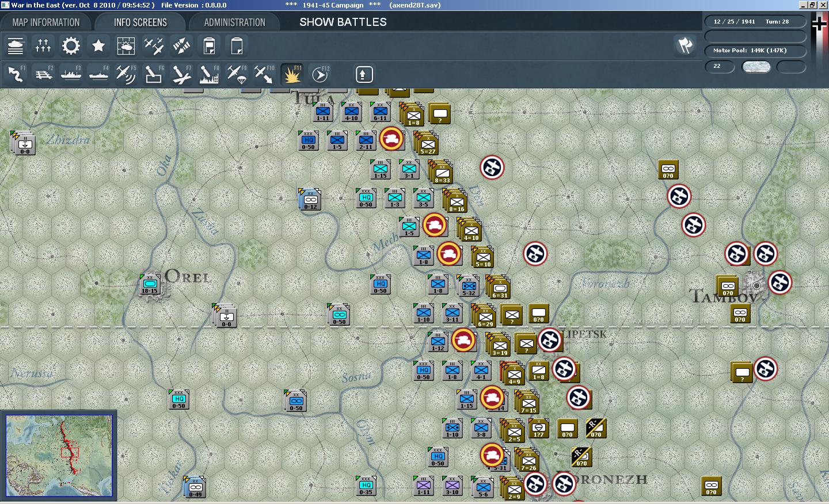Viewport: 829px width, 504px height.
Task: Select F8 bomb city mode
Action: click(209, 74)
